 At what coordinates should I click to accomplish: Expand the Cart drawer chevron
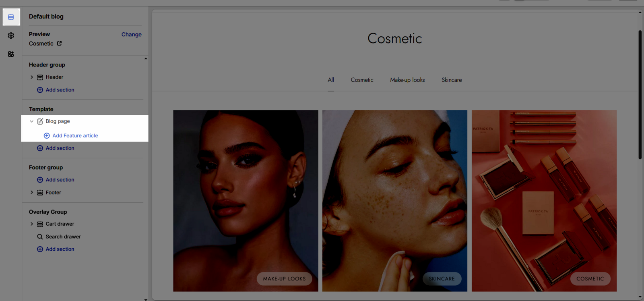coord(32,224)
